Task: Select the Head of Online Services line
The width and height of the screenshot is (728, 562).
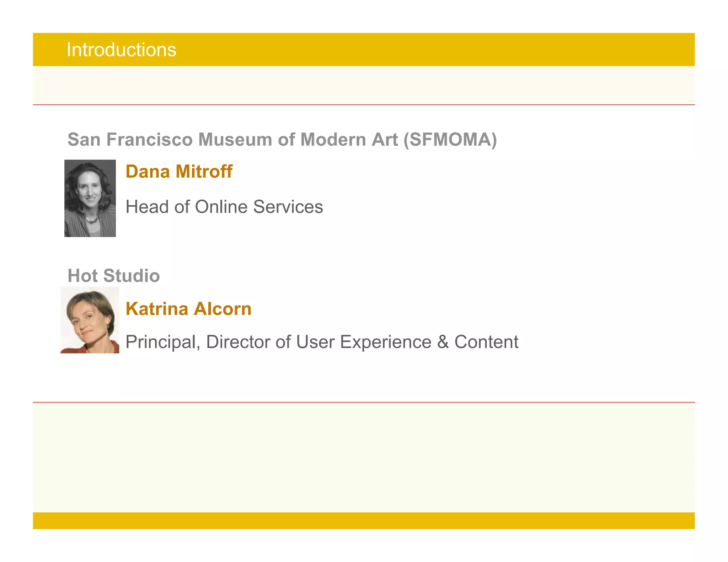Action: [224, 207]
